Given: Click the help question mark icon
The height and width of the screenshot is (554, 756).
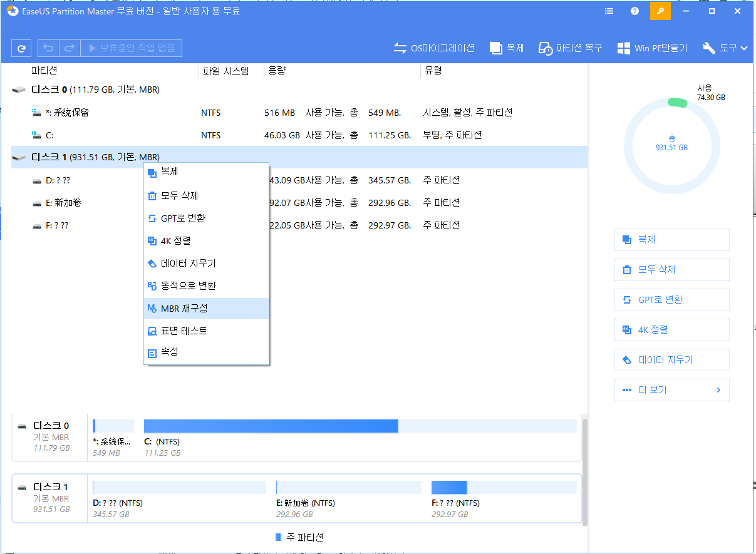Looking at the screenshot, I should 635,11.
